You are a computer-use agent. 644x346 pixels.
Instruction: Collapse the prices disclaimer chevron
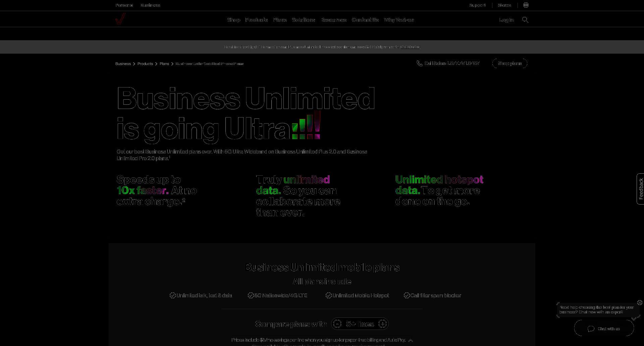[411, 340]
